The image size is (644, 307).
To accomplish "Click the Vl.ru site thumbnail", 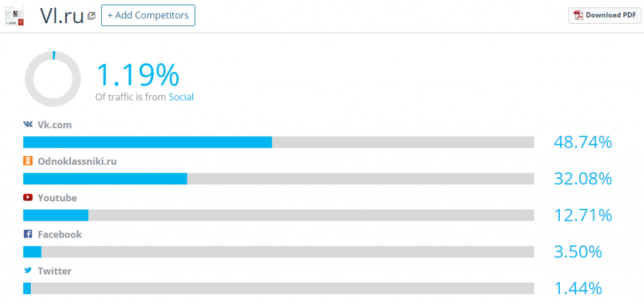I will [14, 16].
